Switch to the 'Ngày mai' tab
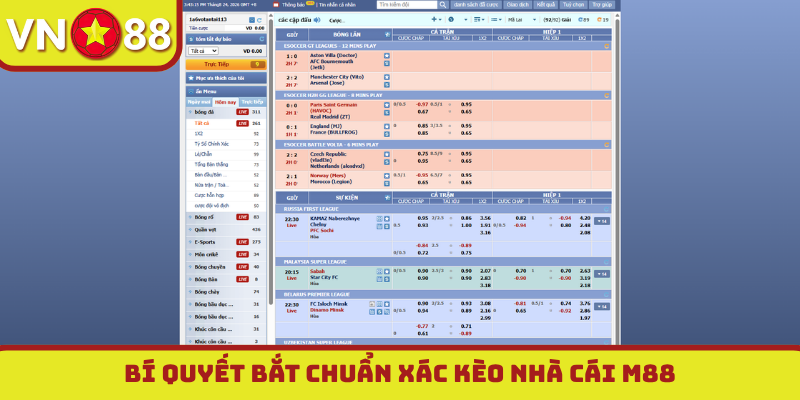This screenshot has height=400, width=800. click(198, 102)
